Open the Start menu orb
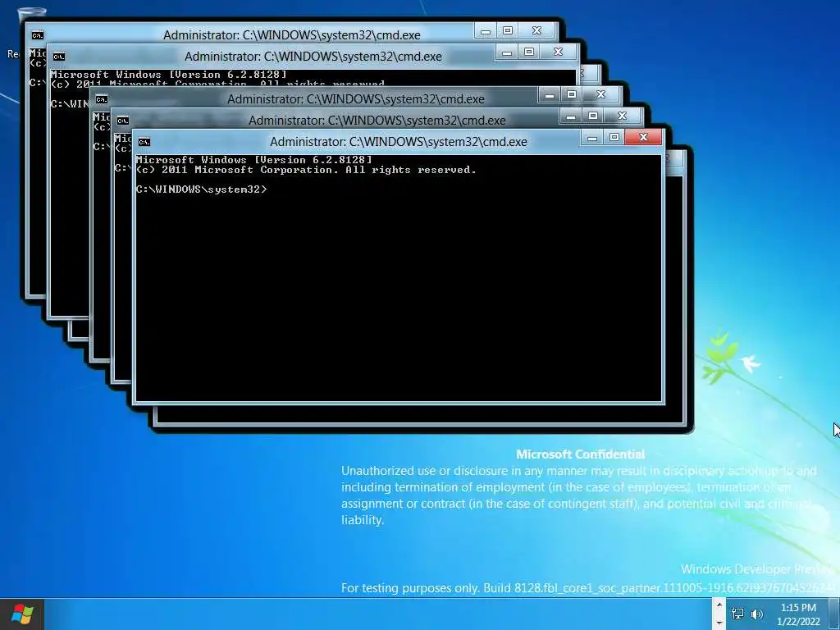 (x=22, y=614)
